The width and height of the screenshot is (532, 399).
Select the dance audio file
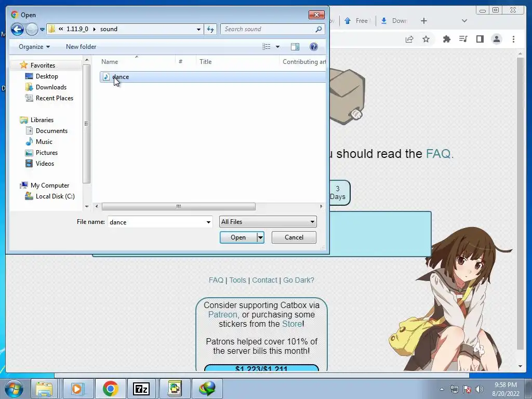pyautogui.click(x=212, y=77)
